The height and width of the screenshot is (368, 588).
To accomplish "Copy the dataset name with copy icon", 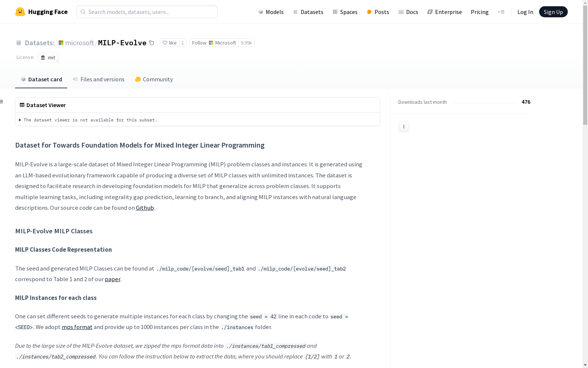I will point(151,43).
